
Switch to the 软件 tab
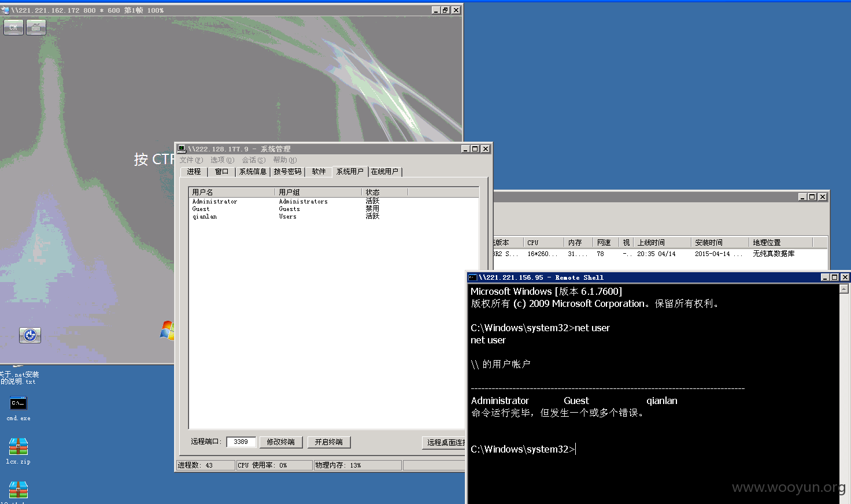coord(319,172)
